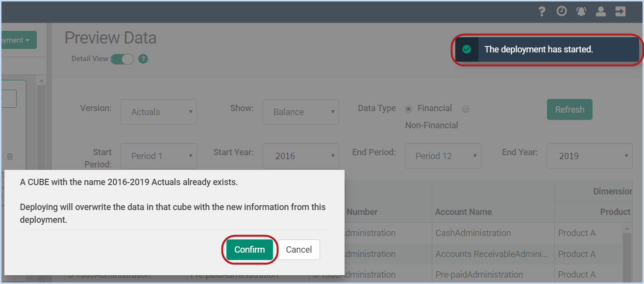Click the green Refresh button

click(570, 110)
